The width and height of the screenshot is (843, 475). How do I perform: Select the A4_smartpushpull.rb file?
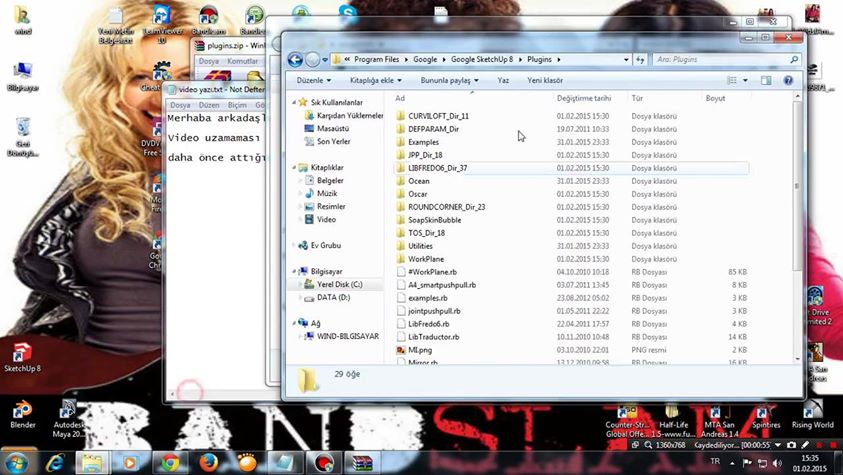[441, 285]
